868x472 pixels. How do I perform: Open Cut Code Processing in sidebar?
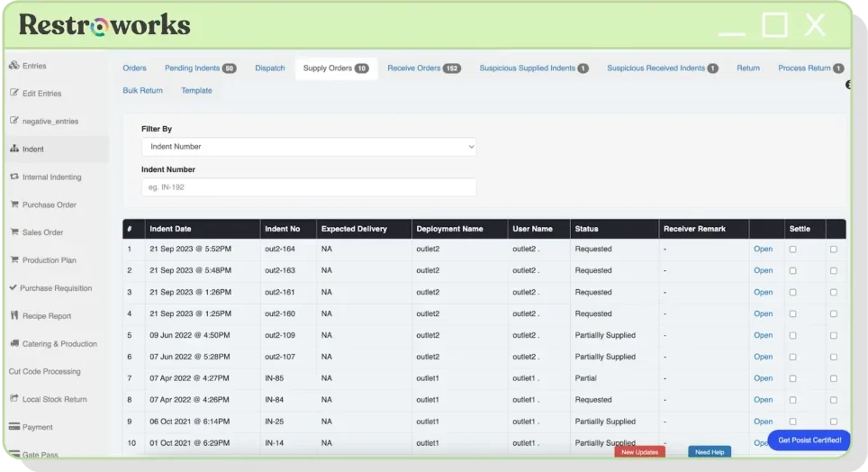pyautogui.click(x=44, y=371)
